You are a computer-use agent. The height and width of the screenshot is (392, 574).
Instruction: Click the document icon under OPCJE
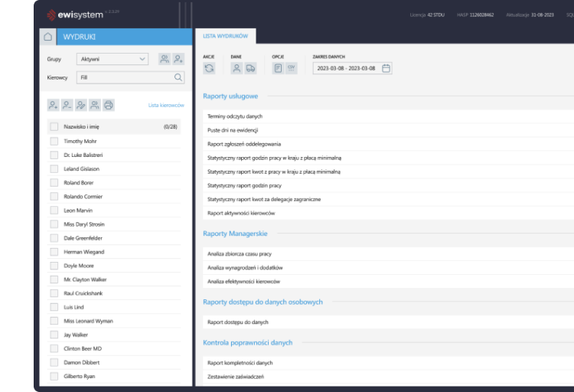278,68
